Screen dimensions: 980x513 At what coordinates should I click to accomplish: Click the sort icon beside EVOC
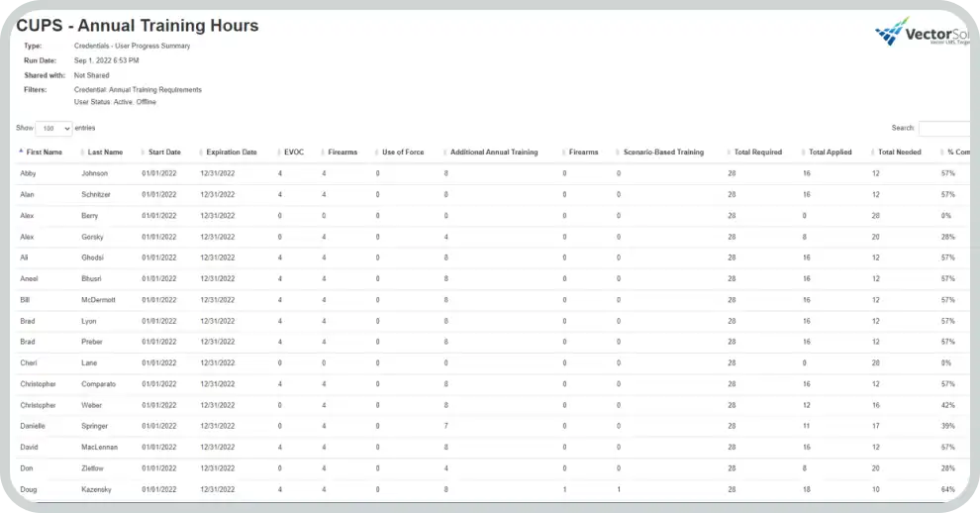pyautogui.click(x=279, y=153)
